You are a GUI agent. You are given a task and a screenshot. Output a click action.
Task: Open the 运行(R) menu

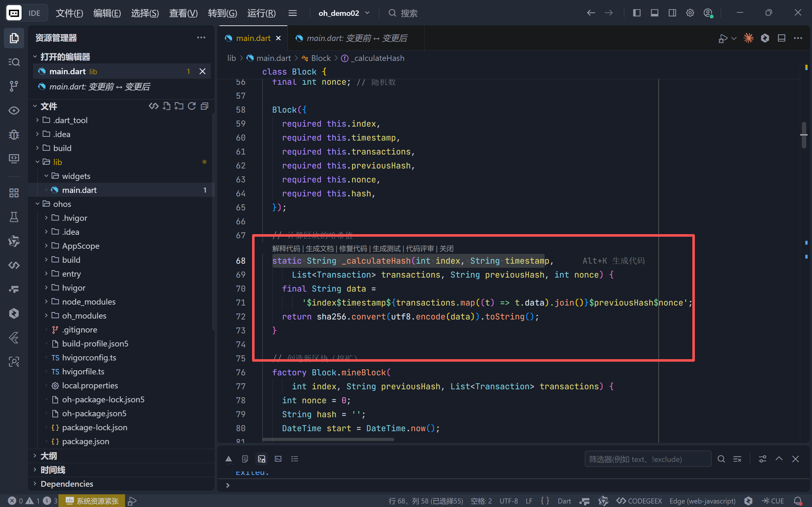(x=261, y=13)
